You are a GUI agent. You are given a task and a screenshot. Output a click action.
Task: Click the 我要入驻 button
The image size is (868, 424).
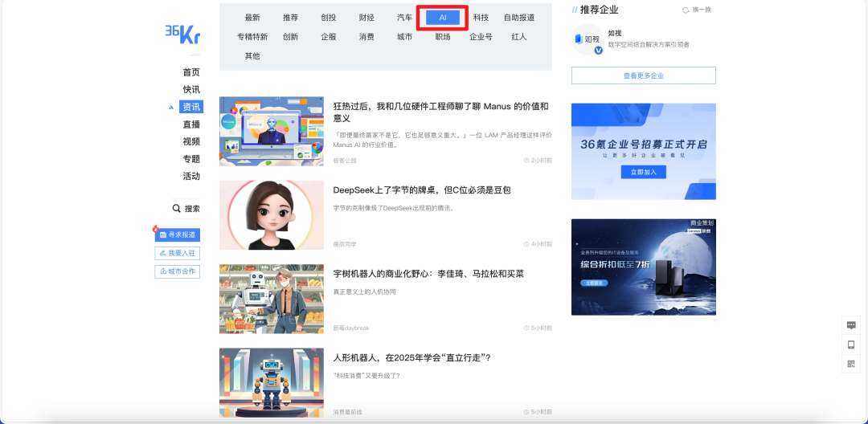click(x=177, y=253)
